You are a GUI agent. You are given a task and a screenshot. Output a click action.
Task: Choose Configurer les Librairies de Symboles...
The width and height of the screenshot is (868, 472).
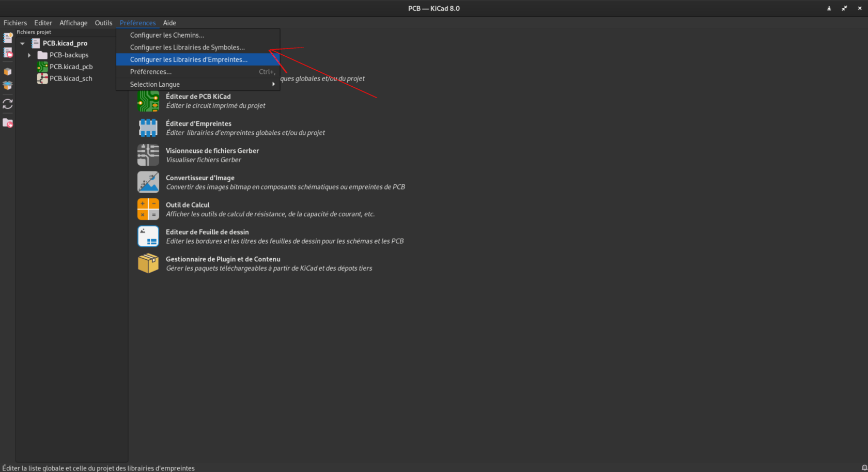coord(198,48)
